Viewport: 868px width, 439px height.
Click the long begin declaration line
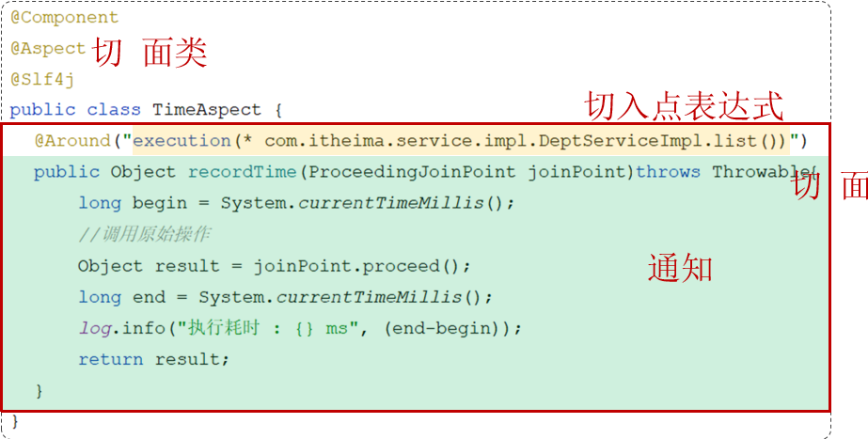(x=296, y=203)
